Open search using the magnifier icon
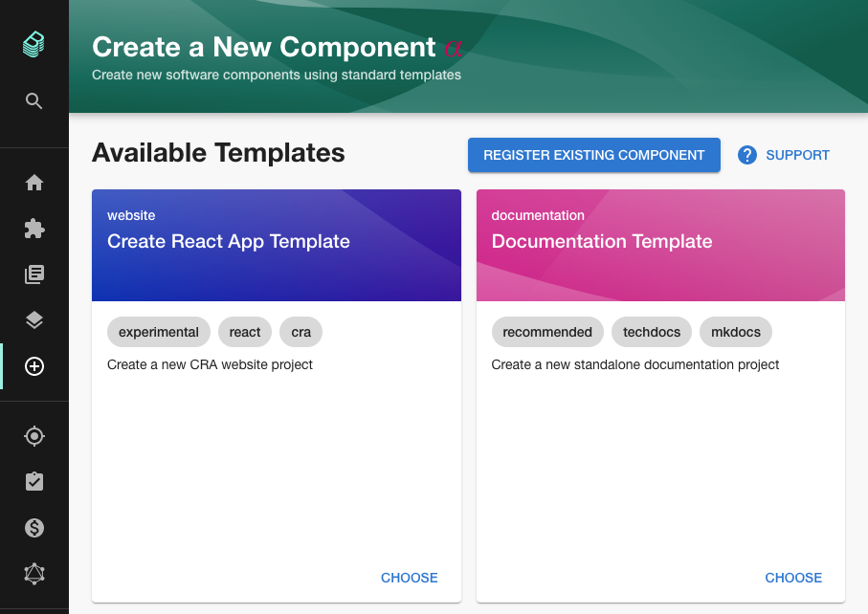The image size is (868, 614). click(x=33, y=100)
